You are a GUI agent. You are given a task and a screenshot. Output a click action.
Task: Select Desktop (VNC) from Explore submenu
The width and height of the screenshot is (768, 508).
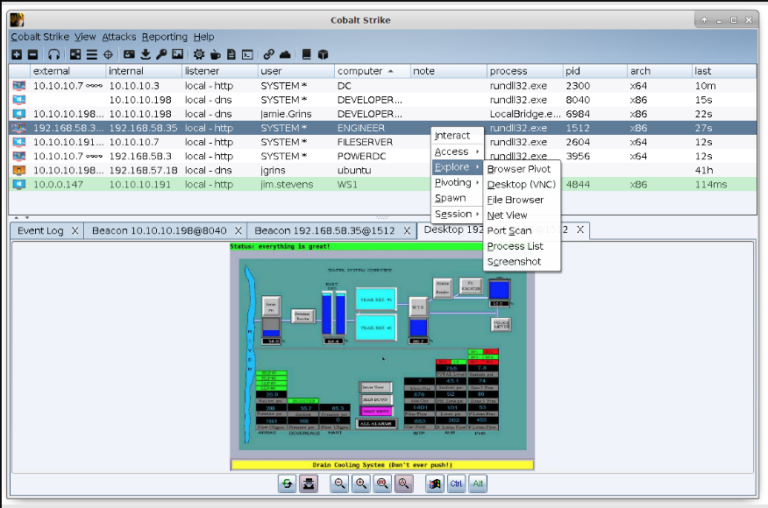click(521, 184)
